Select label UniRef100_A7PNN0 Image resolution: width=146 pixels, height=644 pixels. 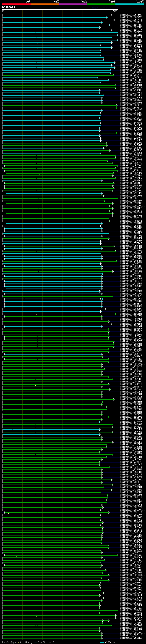point(131,70)
